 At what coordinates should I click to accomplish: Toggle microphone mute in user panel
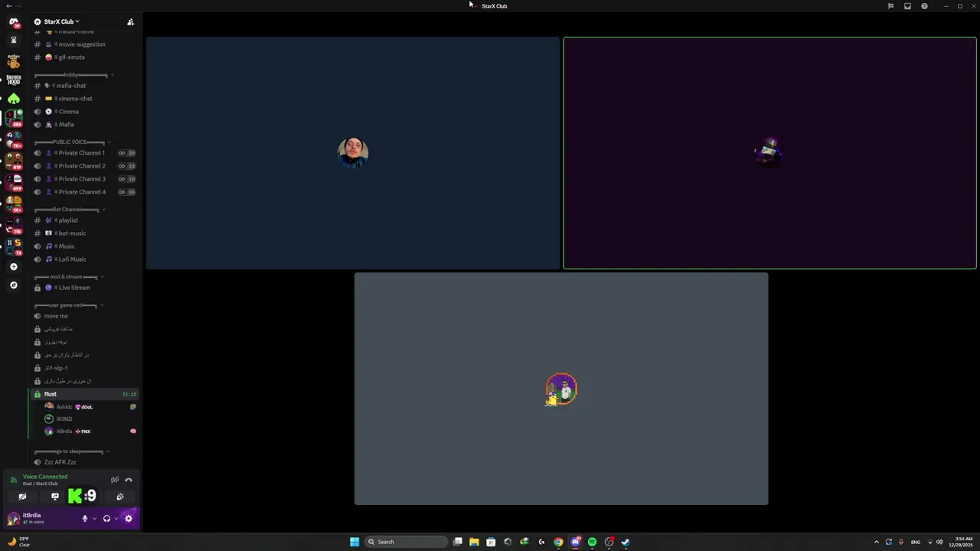click(x=85, y=518)
